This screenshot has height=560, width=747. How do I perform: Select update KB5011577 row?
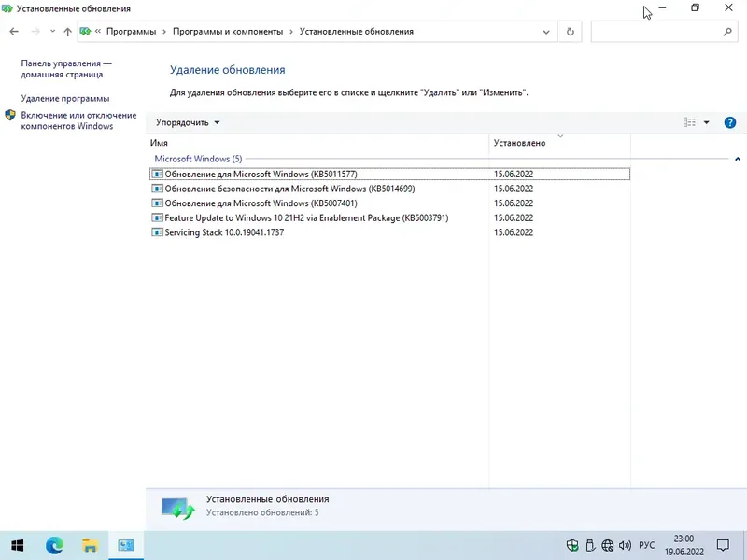389,175
